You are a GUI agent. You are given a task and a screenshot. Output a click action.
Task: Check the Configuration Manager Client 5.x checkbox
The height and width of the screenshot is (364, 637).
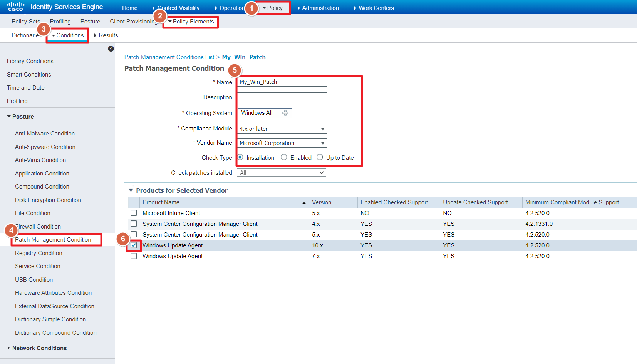click(x=134, y=235)
